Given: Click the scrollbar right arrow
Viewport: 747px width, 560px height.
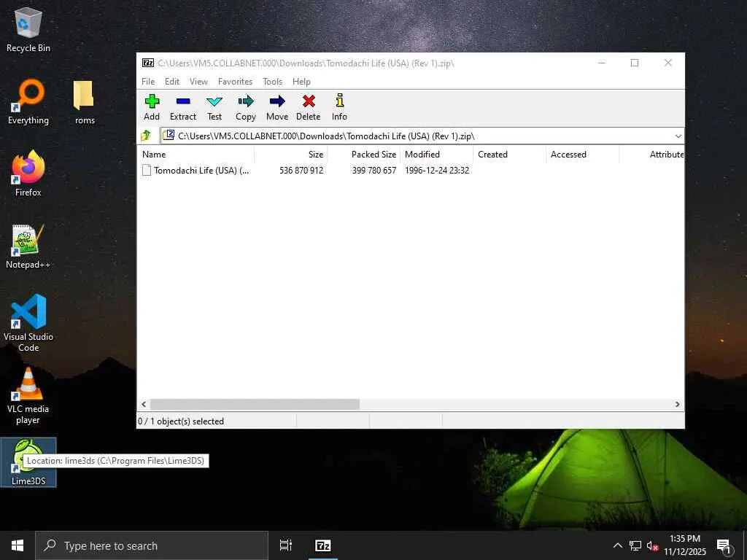Looking at the screenshot, I should pos(678,404).
